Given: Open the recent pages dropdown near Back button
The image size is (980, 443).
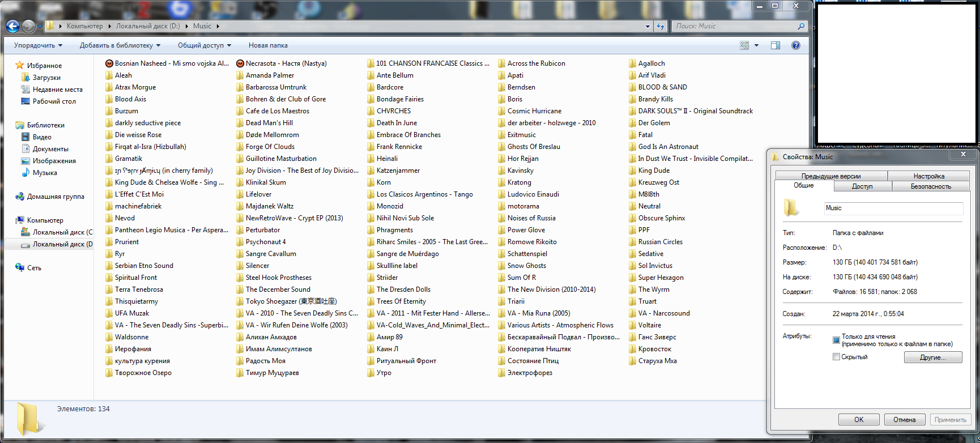Looking at the screenshot, I should coord(40,26).
